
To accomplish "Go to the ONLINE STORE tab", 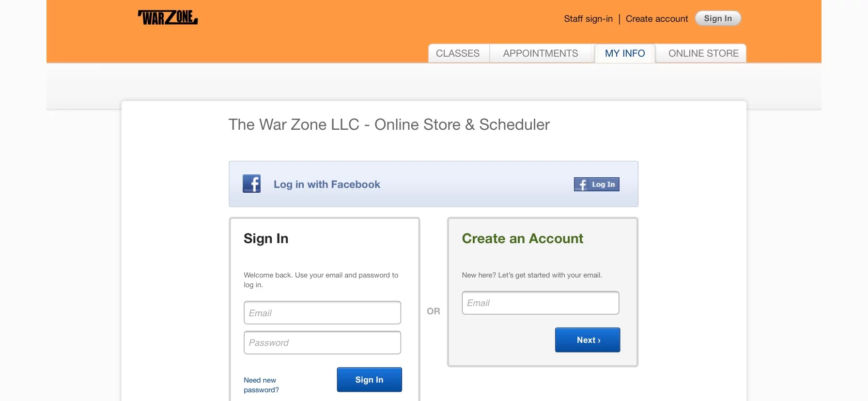I will click(x=702, y=53).
